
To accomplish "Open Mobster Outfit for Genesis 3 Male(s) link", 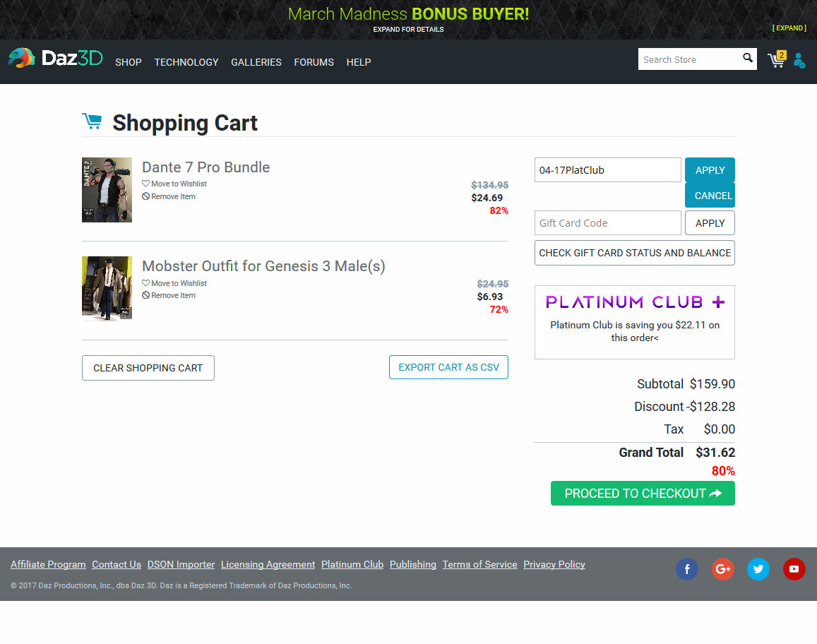I will pos(263,266).
